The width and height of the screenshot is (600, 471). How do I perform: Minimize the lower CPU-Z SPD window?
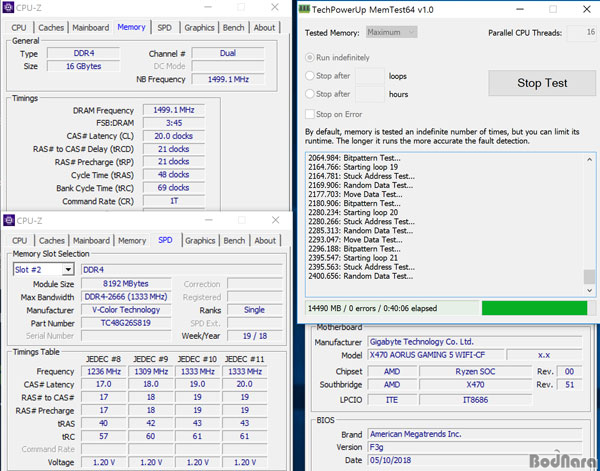(209, 220)
